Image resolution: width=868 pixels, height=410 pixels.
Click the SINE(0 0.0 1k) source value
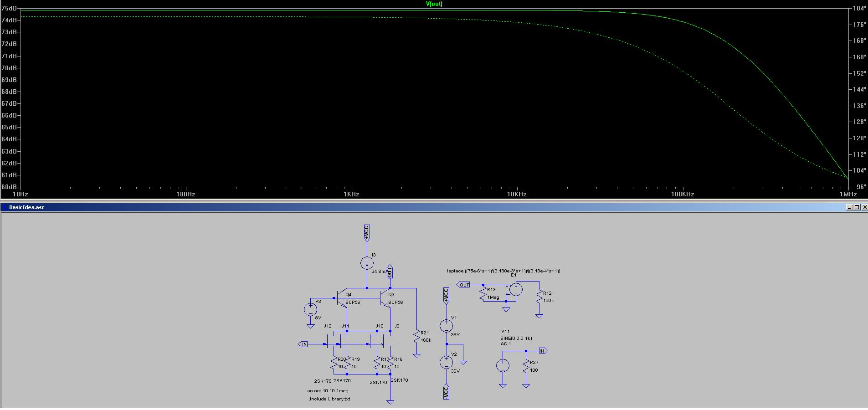tap(516, 338)
